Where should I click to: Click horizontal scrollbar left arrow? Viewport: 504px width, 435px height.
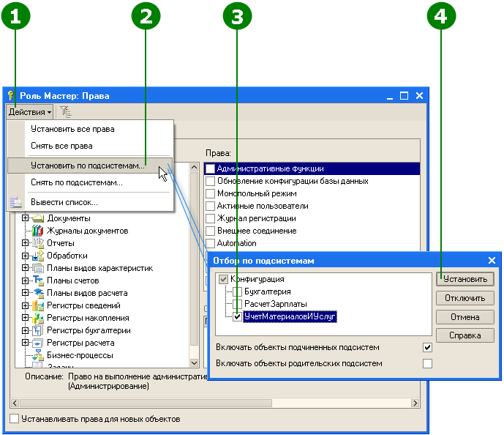tap(15, 403)
